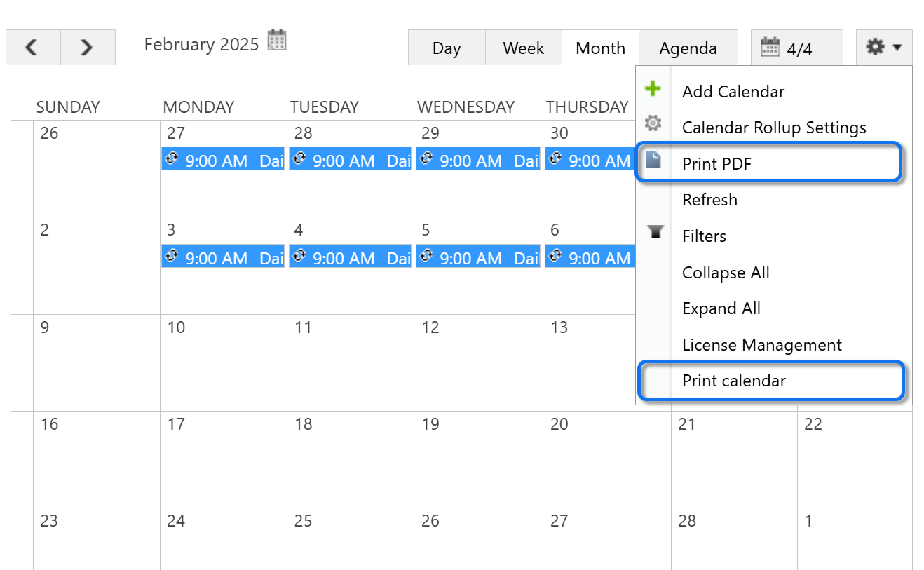
Task: Click Expand All menu option
Action: click(x=721, y=308)
